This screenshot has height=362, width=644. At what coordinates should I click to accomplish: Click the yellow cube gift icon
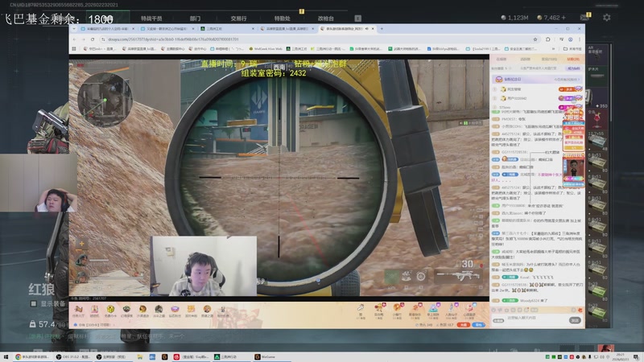(x=110, y=311)
